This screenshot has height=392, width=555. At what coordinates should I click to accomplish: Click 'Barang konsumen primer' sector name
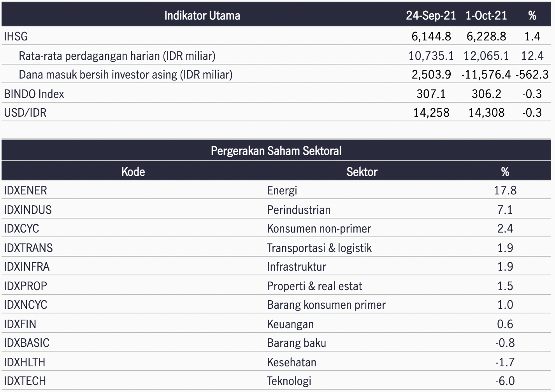(326, 305)
